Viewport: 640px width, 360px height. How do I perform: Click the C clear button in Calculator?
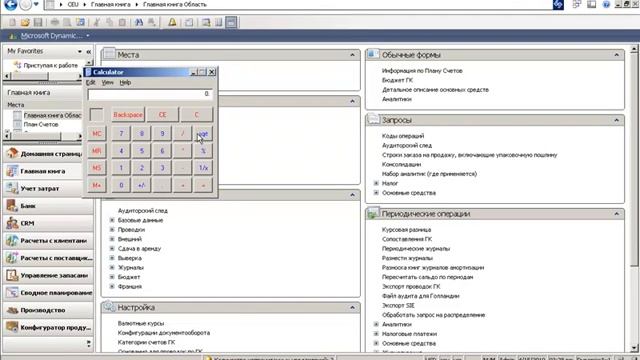196,115
